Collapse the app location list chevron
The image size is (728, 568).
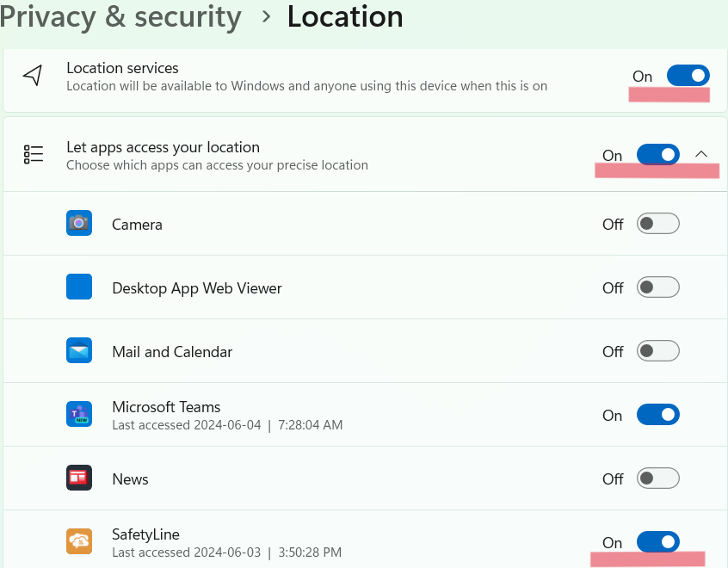coord(701,154)
